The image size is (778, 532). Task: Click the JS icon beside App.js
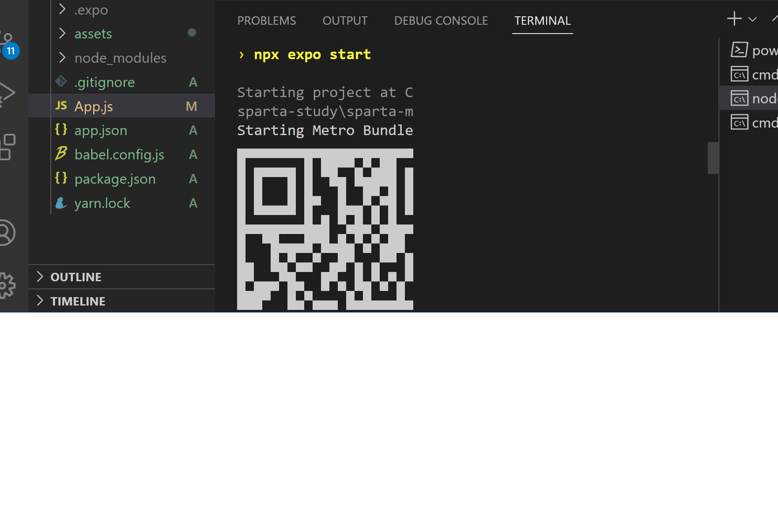click(61, 106)
